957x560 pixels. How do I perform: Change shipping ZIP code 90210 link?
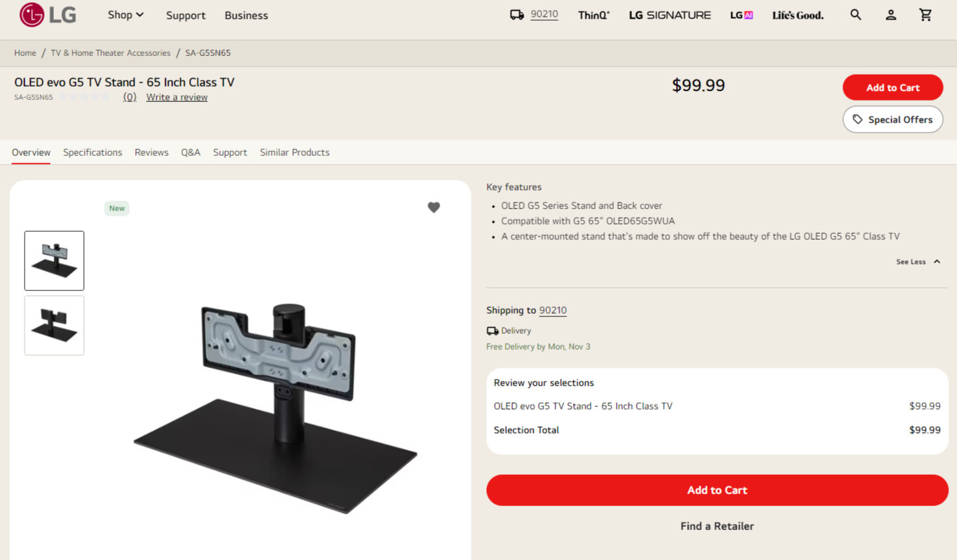[553, 310]
